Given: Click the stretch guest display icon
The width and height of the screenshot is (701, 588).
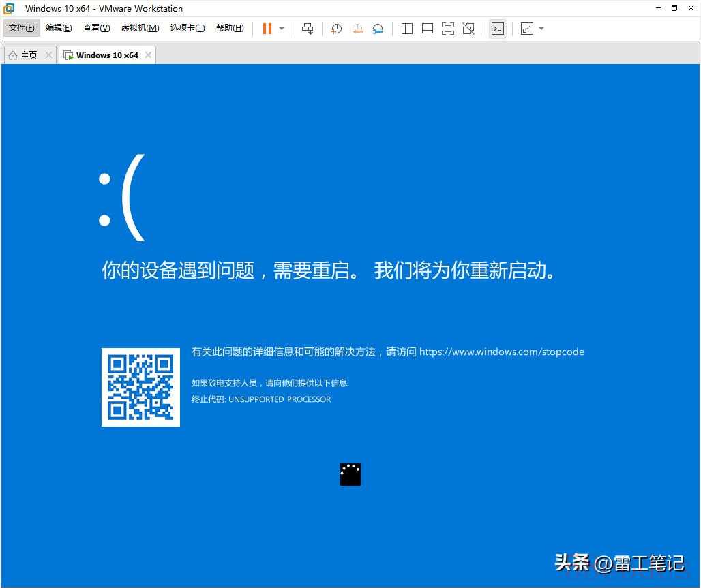Looking at the screenshot, I should [x=527, y=29].
